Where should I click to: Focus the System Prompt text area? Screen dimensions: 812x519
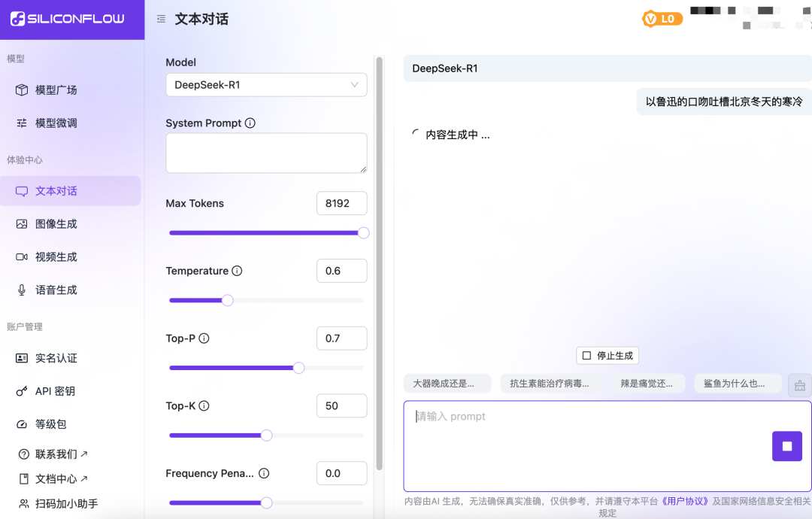click(x=266, y=153)
